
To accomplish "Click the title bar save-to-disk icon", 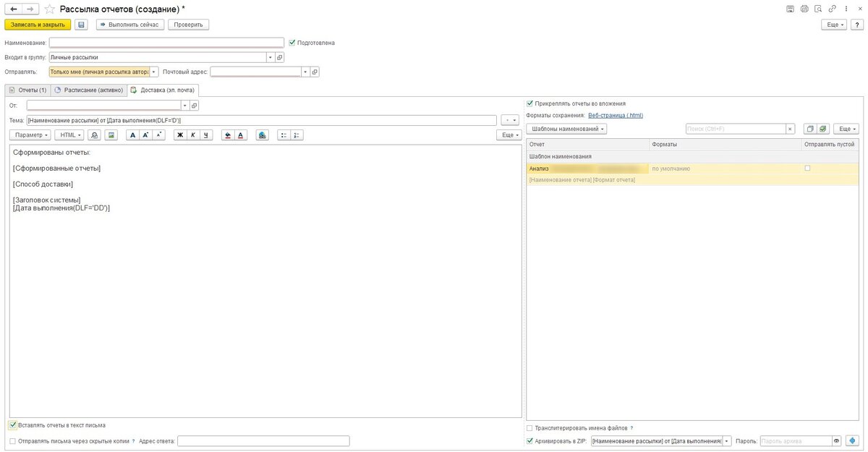I will pyautogui.click(x=789, y=9).
